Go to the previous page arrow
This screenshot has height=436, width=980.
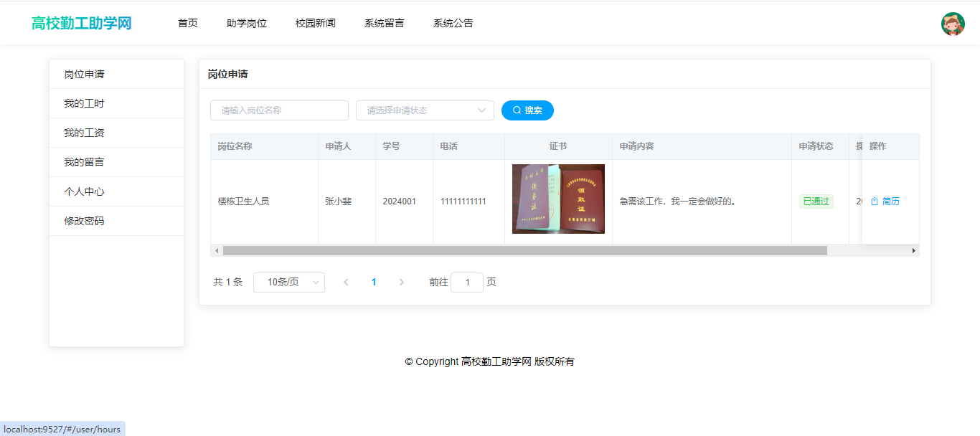point(347,283)
